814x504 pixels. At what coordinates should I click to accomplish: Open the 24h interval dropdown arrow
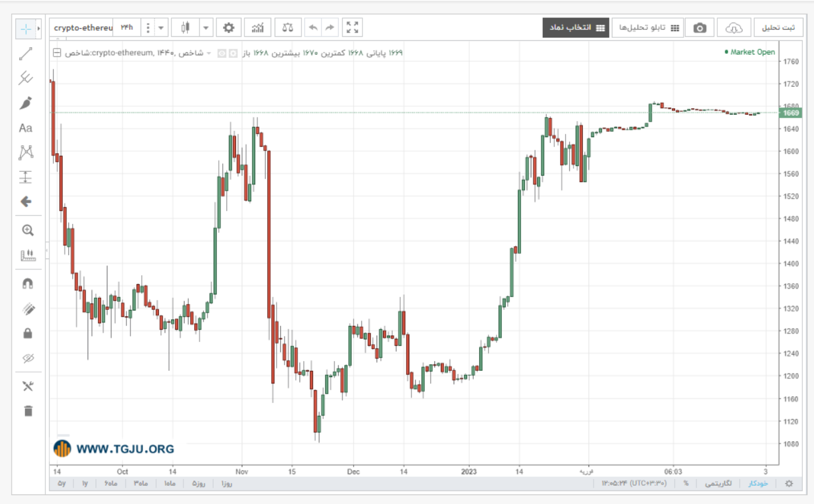[161, 28]
